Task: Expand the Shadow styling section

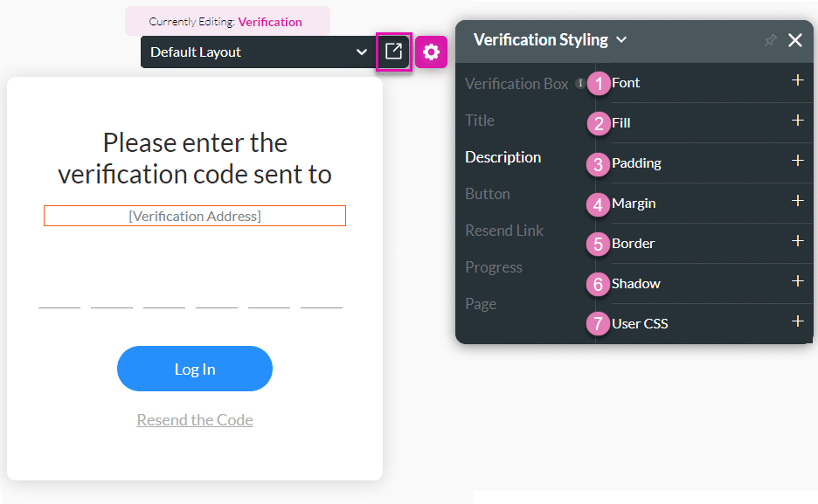Action: 797,281
